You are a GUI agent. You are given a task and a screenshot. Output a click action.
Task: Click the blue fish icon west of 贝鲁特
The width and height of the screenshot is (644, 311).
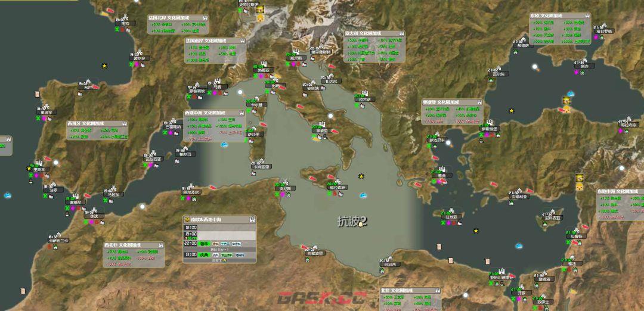pyautogui.click(x=519, y=246)
